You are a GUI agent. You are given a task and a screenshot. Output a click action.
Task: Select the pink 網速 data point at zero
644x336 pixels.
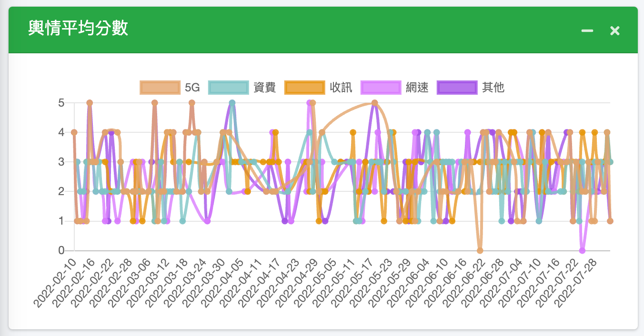[582, 250]
